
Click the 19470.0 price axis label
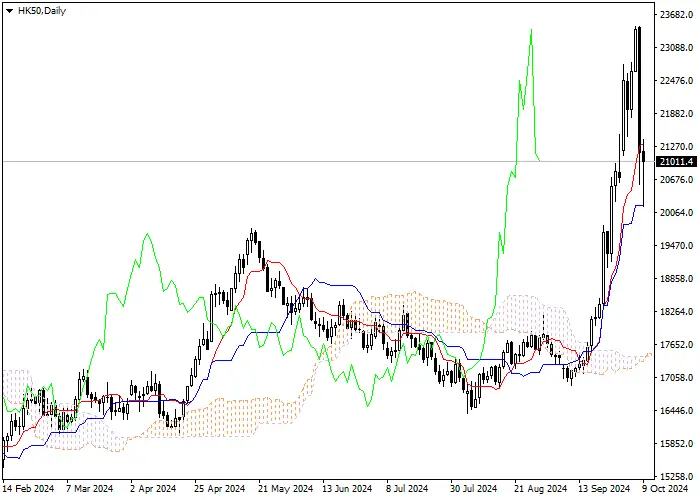(x=676, y=246)
